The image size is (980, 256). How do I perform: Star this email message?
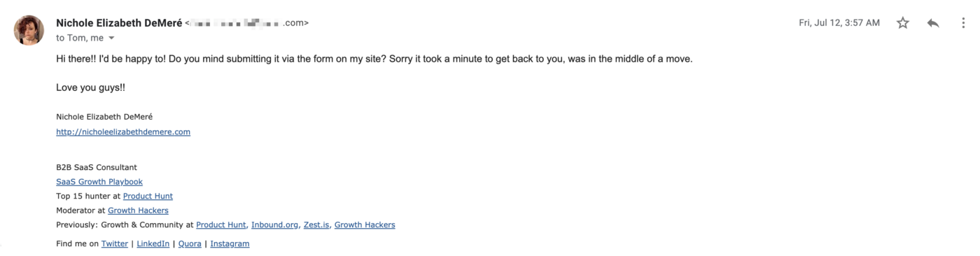[902, 23]
